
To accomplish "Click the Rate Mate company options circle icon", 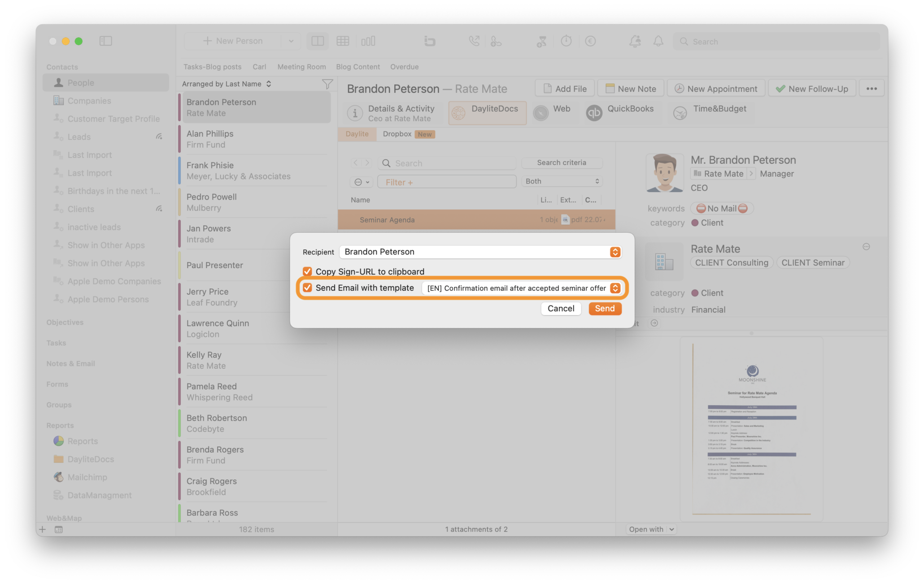I will click(x=867, y=247).
